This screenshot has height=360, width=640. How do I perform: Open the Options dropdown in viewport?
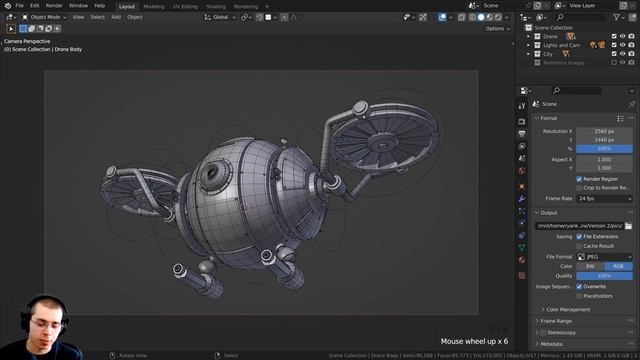click(x=498, y=29)
